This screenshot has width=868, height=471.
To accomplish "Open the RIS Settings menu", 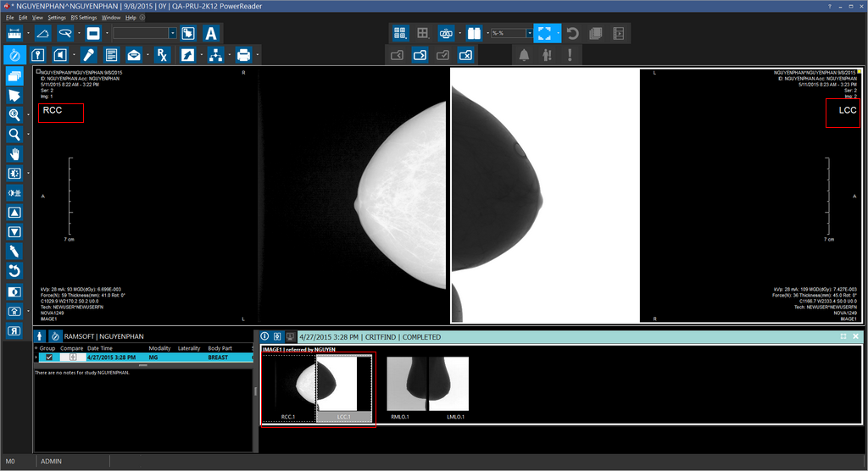I will (x=83, y=17).
